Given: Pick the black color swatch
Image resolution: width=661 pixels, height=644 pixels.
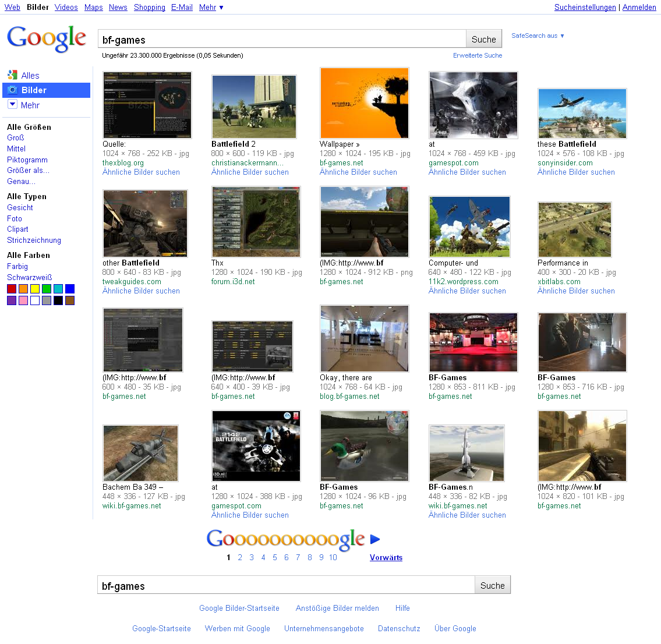Looking at the screenshot, I should point(58,300).
